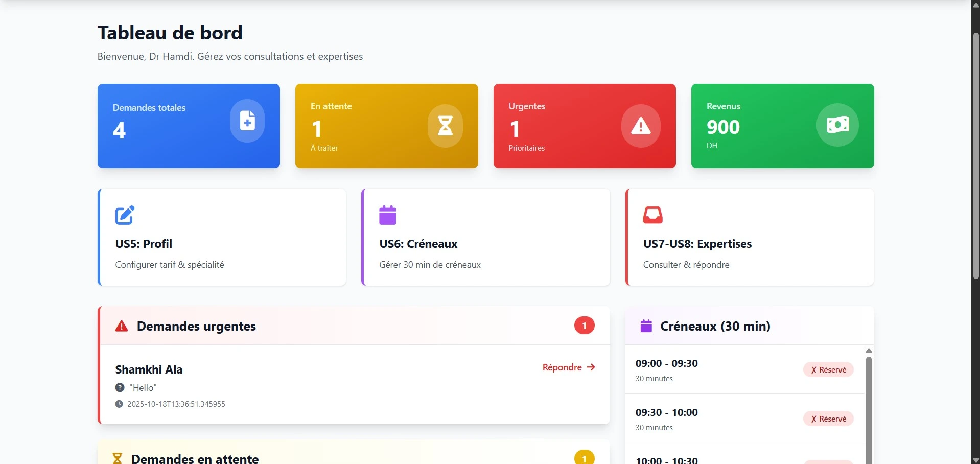Viewport: 980px width, 464px height.
Task: Click the yellow count badge in Demandes en attente
Action: (x=585, y=458)
